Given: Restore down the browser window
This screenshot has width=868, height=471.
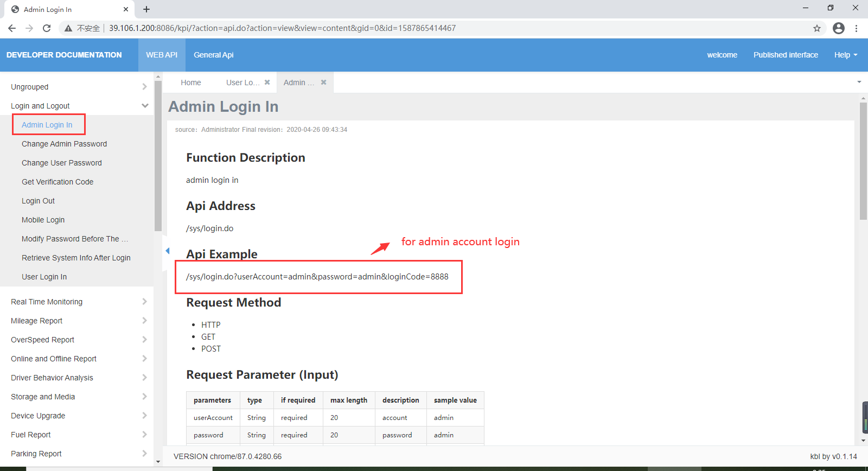Looking at the screenshot, I should click(x=831, y=8).
